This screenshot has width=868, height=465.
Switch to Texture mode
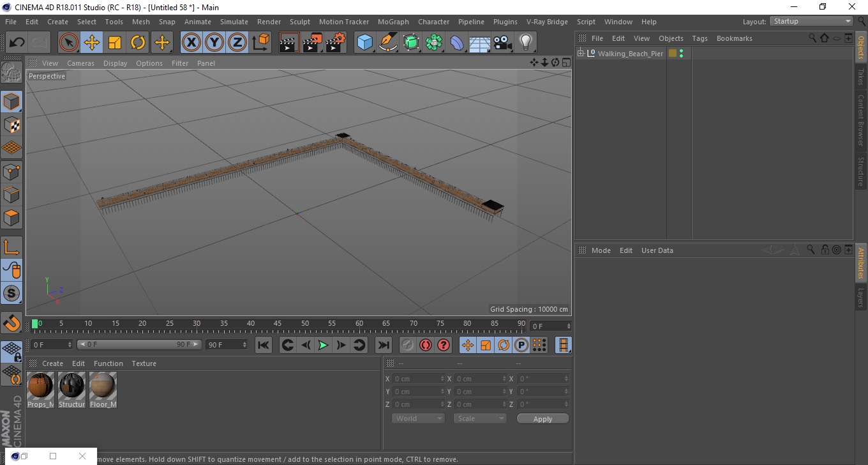11,125
